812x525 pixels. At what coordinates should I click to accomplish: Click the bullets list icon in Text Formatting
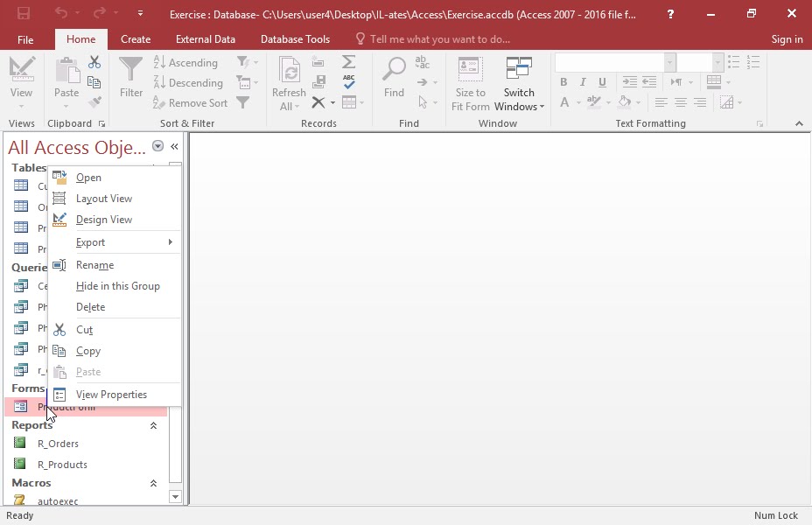coord(733,62)
